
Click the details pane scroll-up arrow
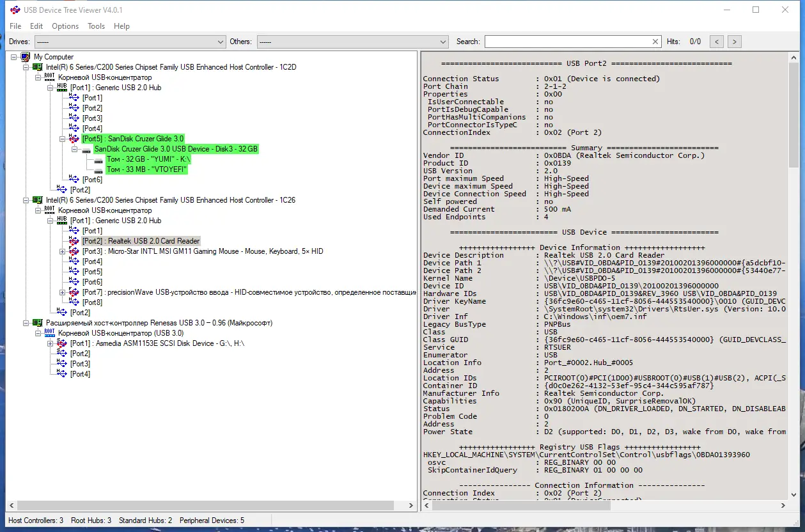click(x=793, y=58)
